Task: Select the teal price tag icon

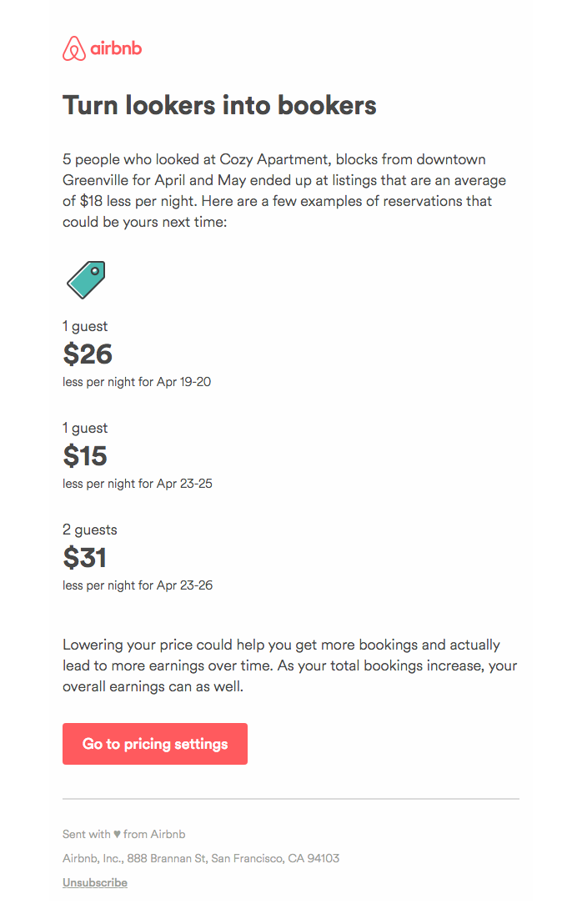Action: pos(85,279)
